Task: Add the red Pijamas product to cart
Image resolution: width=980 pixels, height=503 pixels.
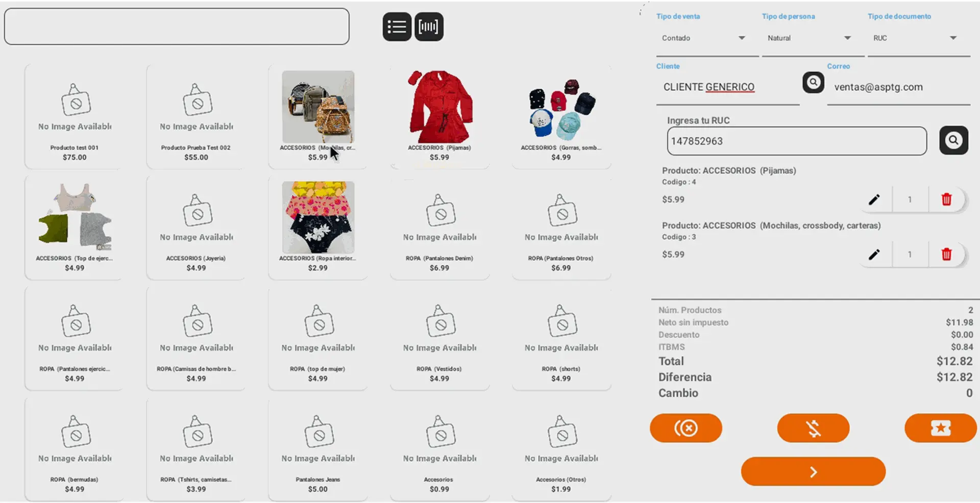Action: (439, 116)
